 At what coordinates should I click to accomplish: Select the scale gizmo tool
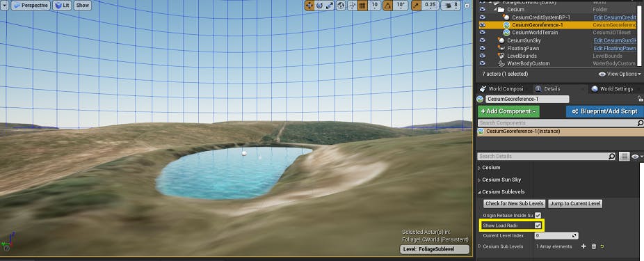click(x=330, y=6)
